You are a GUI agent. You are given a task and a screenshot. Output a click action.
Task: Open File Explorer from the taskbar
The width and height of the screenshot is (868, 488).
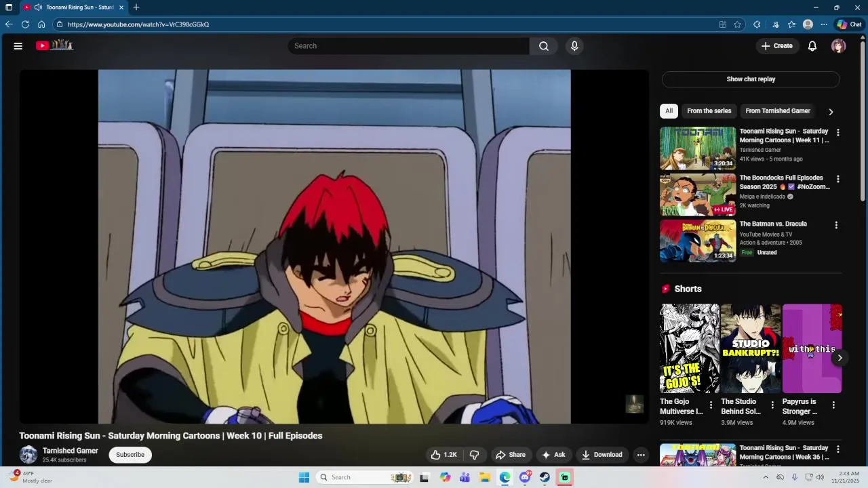pyautogui.click(x=485, y=477)
